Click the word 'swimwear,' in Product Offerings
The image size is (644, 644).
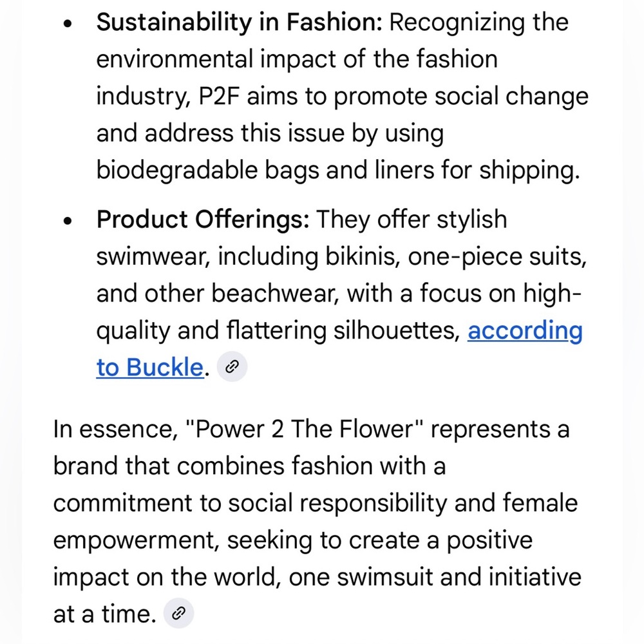coord(153,257)
